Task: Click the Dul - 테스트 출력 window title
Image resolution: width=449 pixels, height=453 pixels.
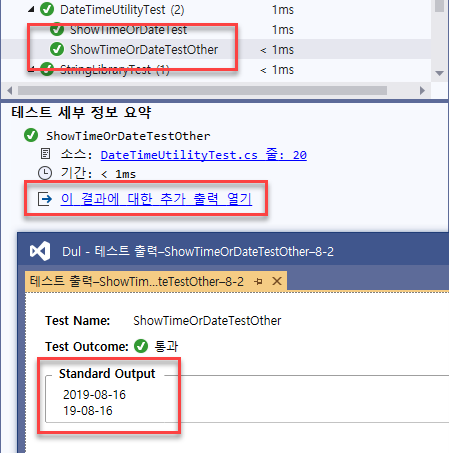Action: tap(198, 251)
